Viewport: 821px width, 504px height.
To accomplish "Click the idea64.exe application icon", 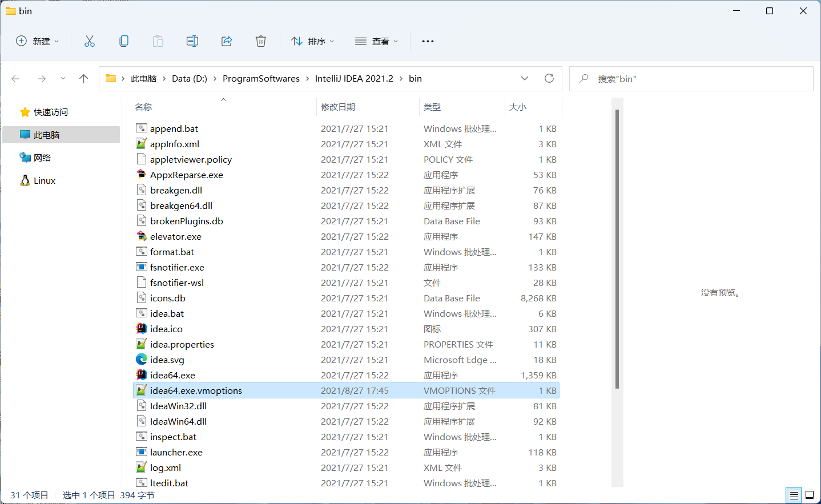I will tap(142, 375).
